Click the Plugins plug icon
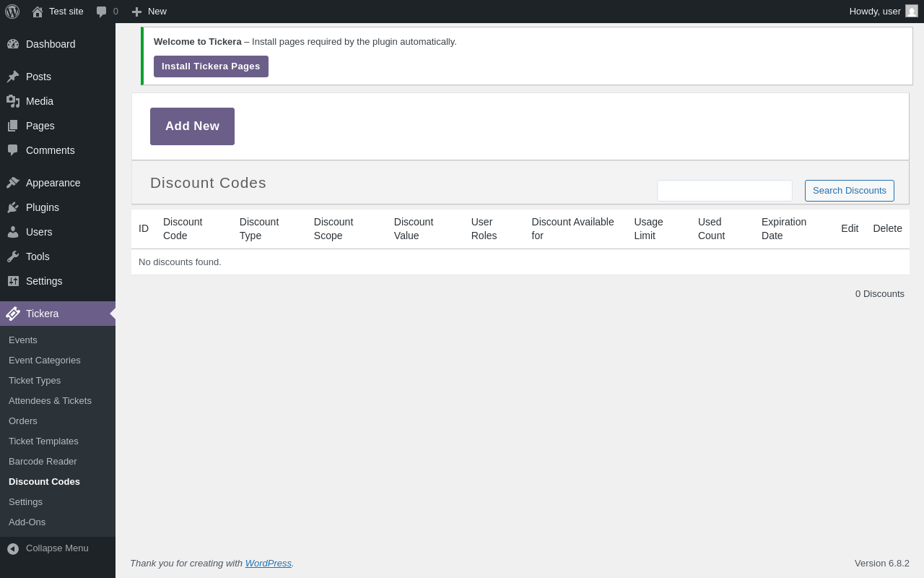The height and width of the screenshot is (578, 924). (13, 207)
